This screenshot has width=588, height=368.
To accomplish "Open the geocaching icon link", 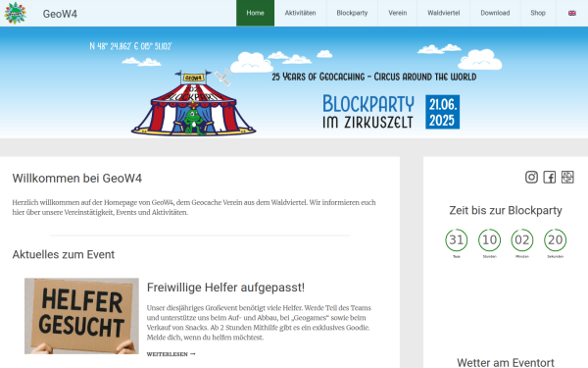I will tap(567, 177).
